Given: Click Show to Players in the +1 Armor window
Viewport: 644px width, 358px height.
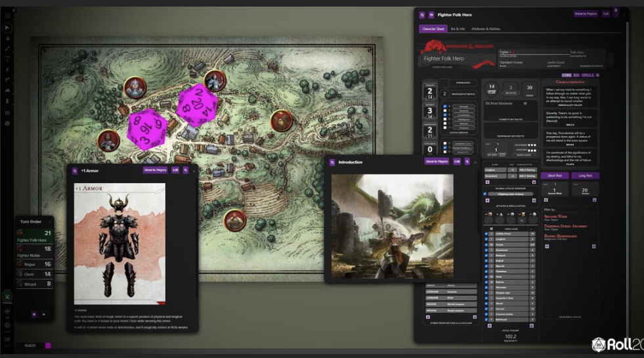Looking at the screenshot, I should [155, 169].
